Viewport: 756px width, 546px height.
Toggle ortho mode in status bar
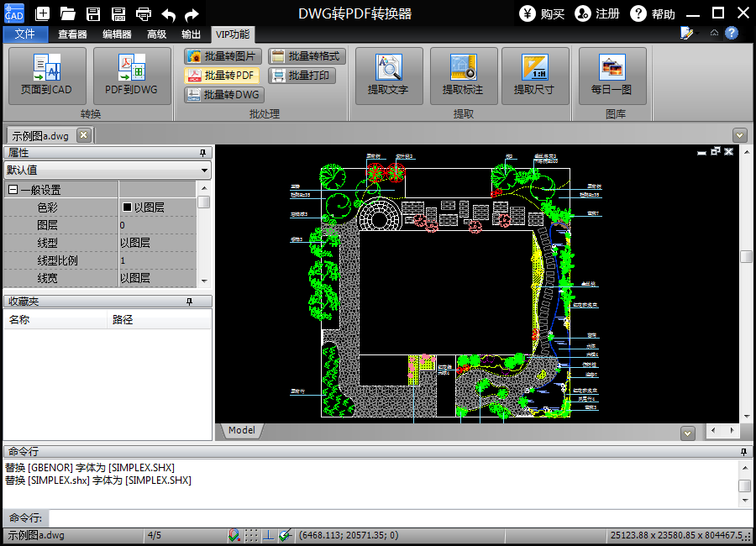[268, 535]
